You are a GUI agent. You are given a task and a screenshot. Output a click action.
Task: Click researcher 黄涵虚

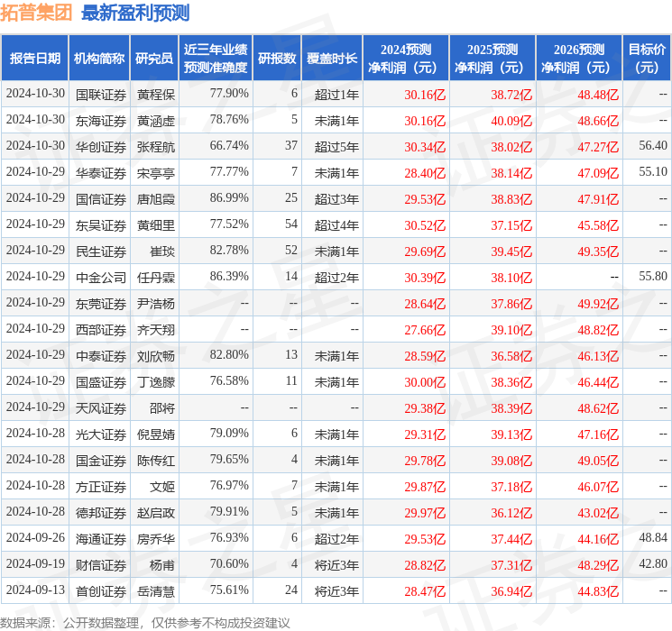click(x=156, y=121)
